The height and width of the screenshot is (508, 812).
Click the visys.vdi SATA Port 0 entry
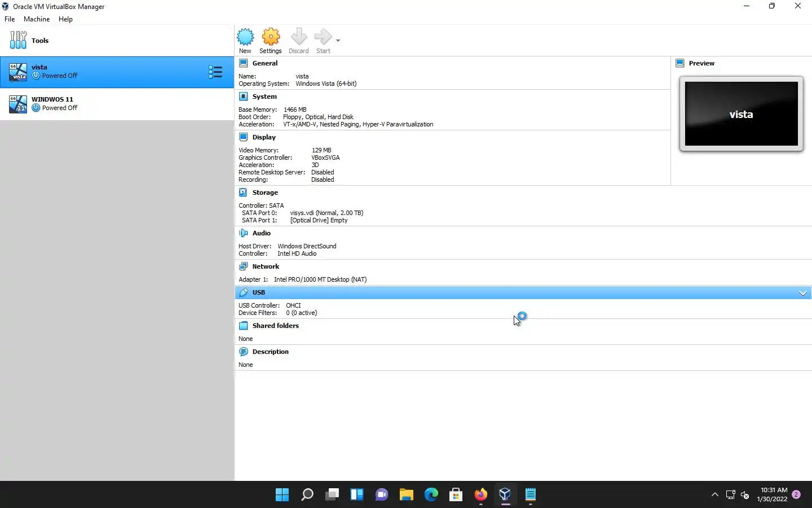click(326, 213)
